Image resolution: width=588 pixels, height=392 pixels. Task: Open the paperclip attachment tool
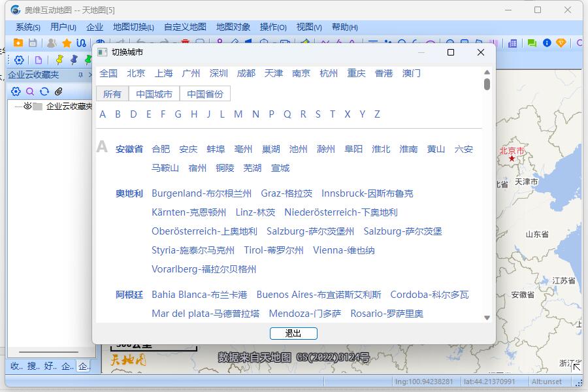[x=57, y=91]
